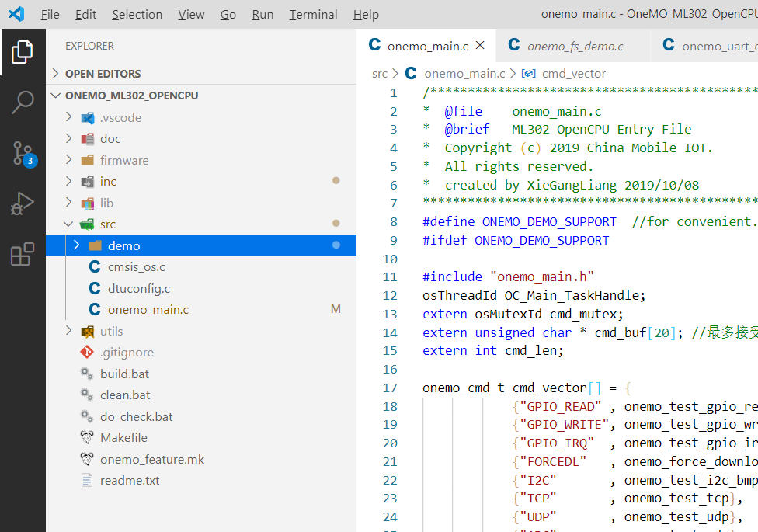Select the build.bat file
The width and height of the screenshot is (758, 532).
[x=124, y=374]
